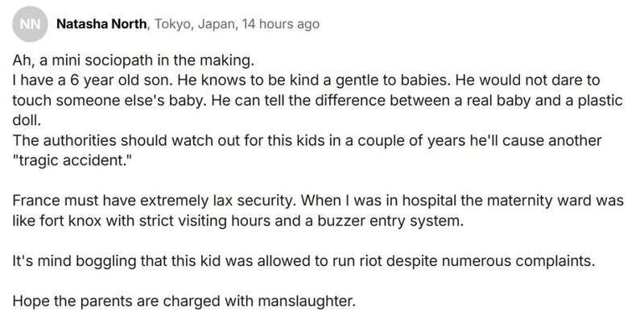Click the line 'Hope the parents are charged with manslaughter.'
This screenshot has height=312, width=644.
[x=184, y=302]
